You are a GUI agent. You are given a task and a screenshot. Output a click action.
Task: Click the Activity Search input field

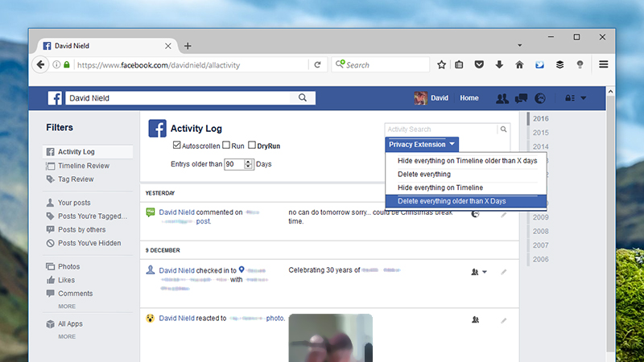[441, 130]
